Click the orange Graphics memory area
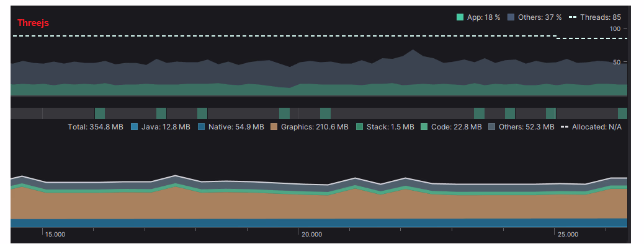The height and width of the screenshot is (244, 644). (318, 206)
